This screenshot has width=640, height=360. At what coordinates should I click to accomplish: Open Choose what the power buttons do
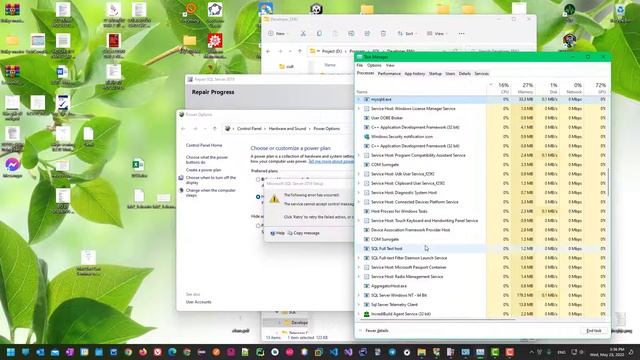(207, 160)
